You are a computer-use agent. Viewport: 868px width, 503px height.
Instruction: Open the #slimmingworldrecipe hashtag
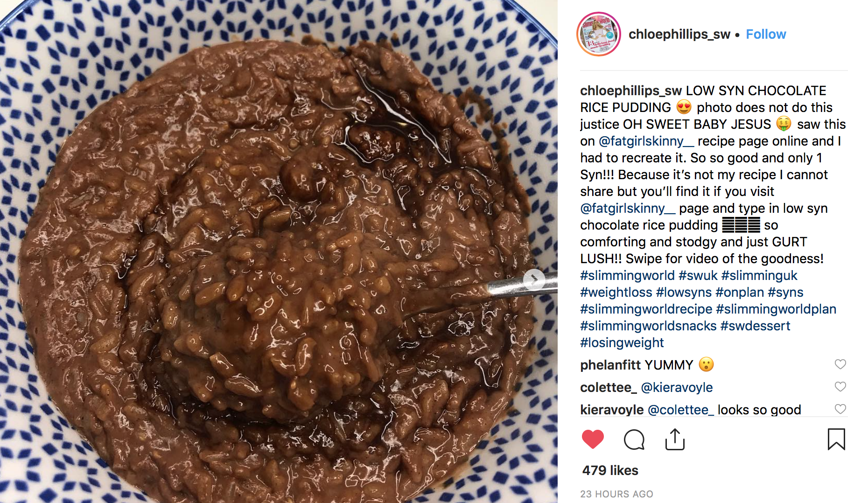coord(646,309)
